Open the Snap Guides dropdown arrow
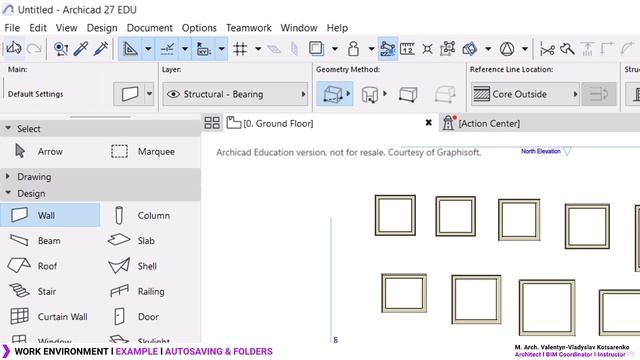Image resolution: width=640 pixels, height=360 pixels. tap(185, 49)
